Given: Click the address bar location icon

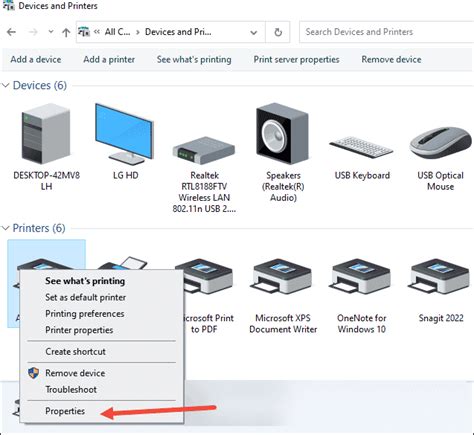Looking at the screenshot, I should (x=84, y=32).
